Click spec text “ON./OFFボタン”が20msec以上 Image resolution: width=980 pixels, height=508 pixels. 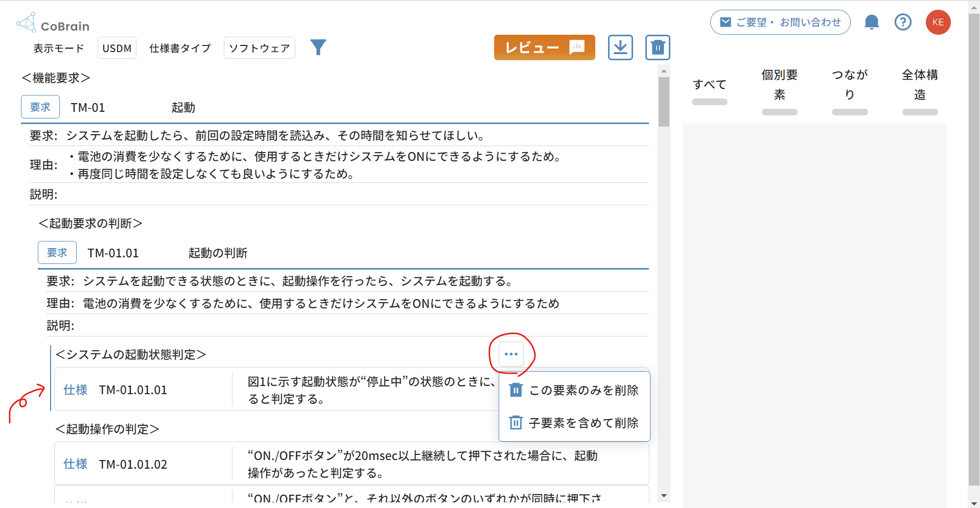click(423, 464)
